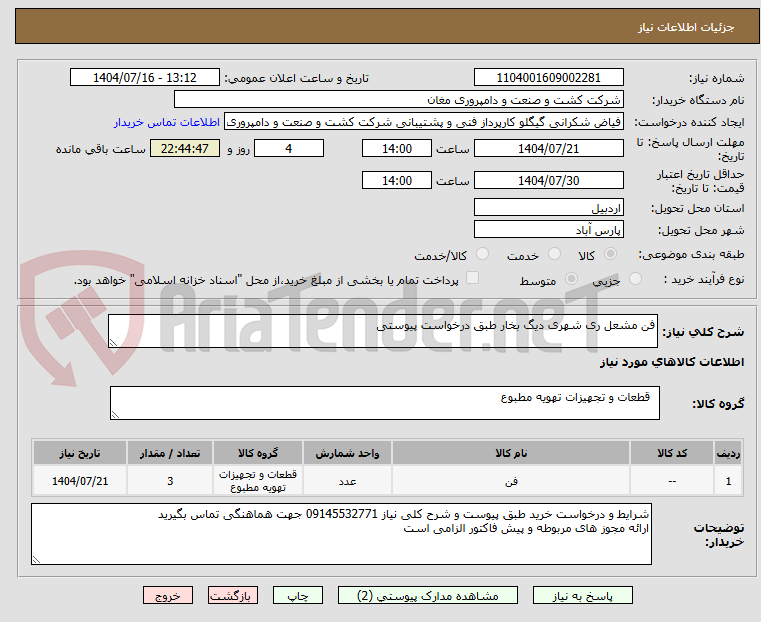This screenshot has width=761, height=622.
Task: Click the response deadline date 1404/07/21 field
Action: click(x=548, y=148)
